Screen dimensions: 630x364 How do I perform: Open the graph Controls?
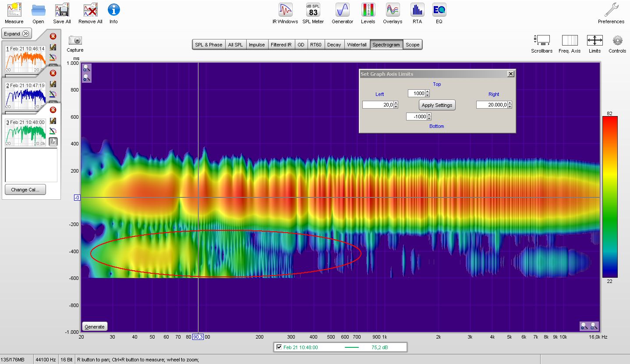tap(617, 44)
